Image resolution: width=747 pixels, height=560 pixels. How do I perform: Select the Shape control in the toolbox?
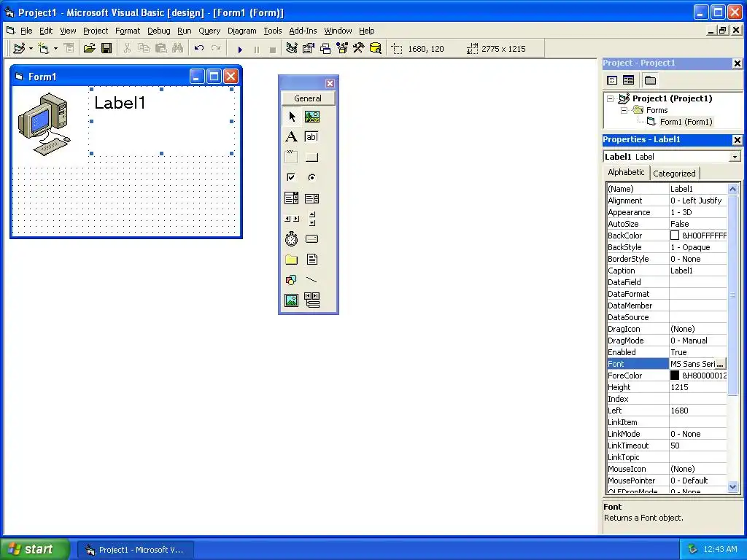[291, 280]
